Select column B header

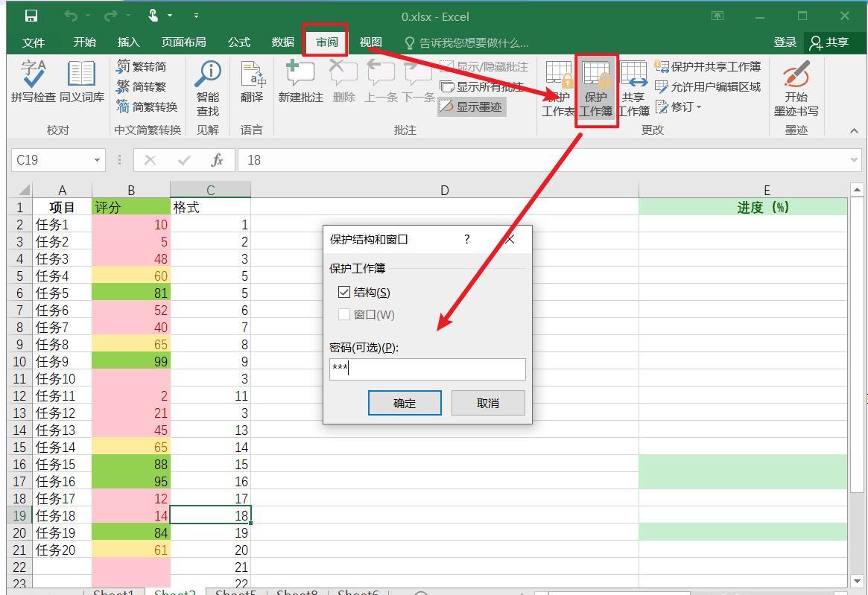click(131, 190)
